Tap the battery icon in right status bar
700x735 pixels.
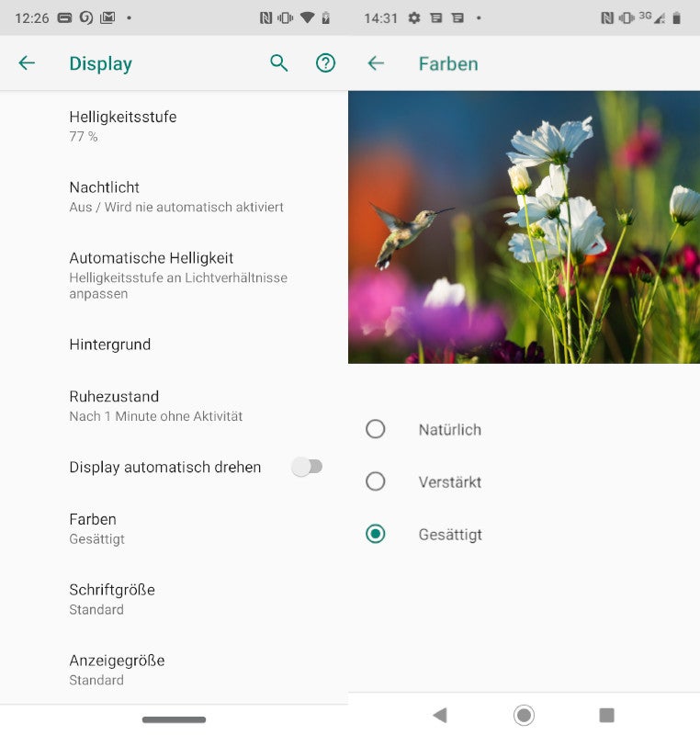pos(676,17)
